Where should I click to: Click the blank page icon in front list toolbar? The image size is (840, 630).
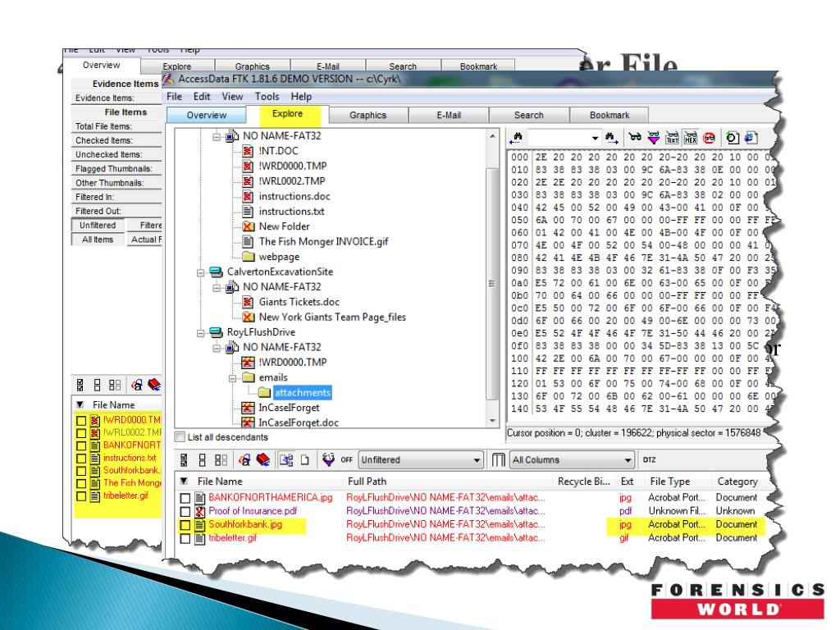[304, 459]
